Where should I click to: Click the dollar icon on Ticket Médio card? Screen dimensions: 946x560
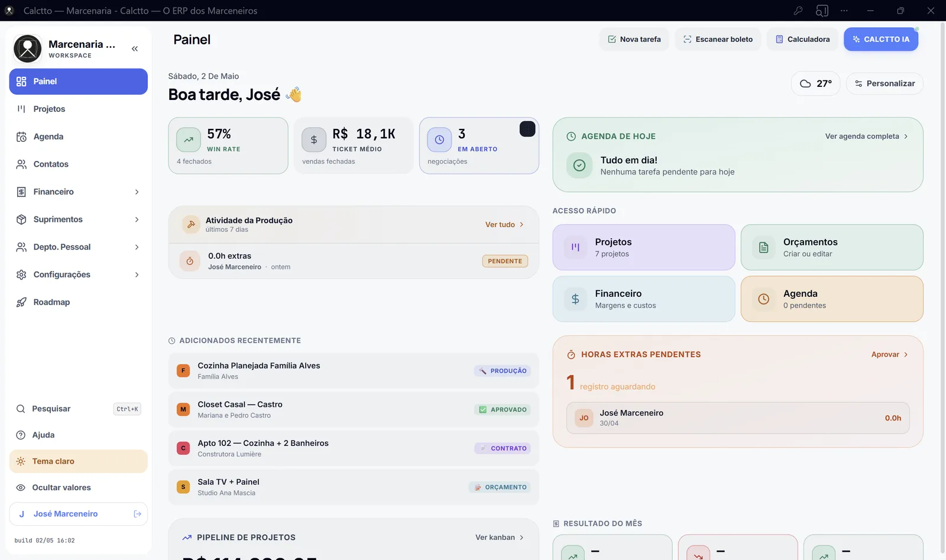click(x=314, y=140)
